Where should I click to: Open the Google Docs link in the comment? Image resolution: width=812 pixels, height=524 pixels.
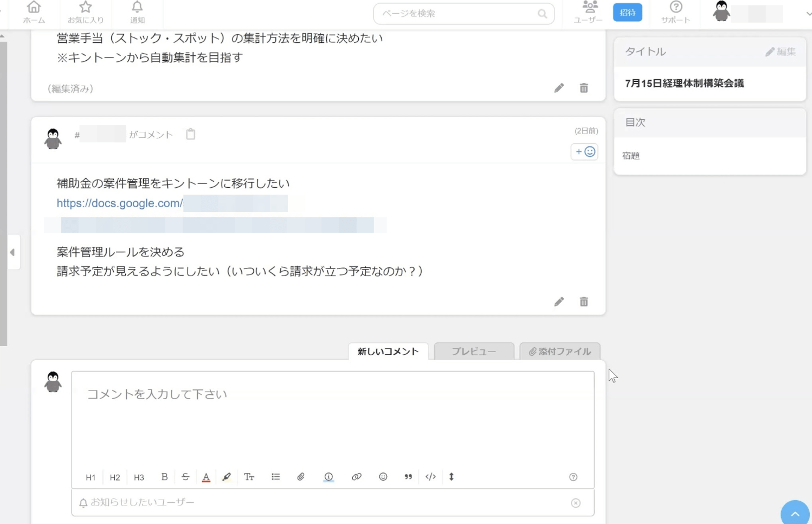click(119, 203)
